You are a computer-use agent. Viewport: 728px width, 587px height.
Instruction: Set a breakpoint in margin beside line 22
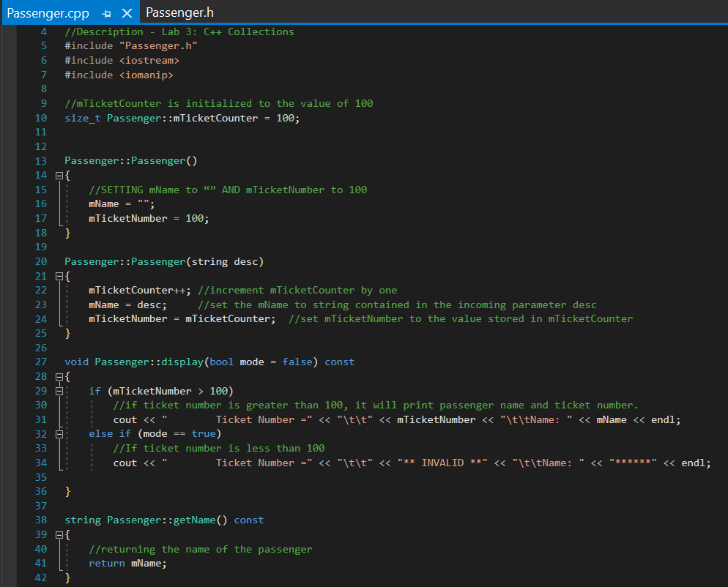coord(9,290)
